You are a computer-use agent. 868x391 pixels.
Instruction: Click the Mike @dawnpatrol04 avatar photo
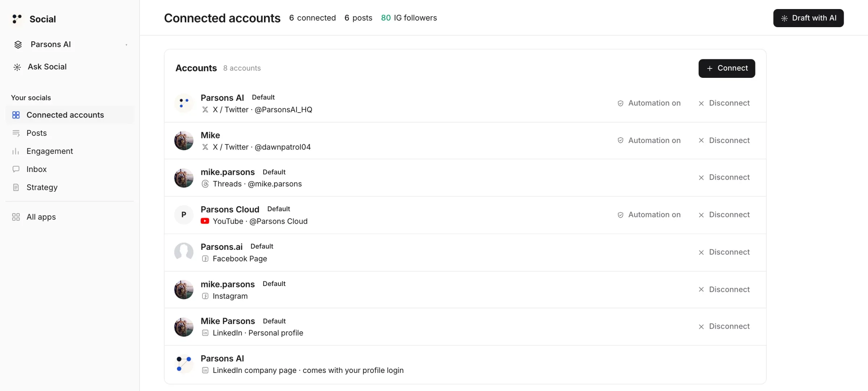click(184, 140)
